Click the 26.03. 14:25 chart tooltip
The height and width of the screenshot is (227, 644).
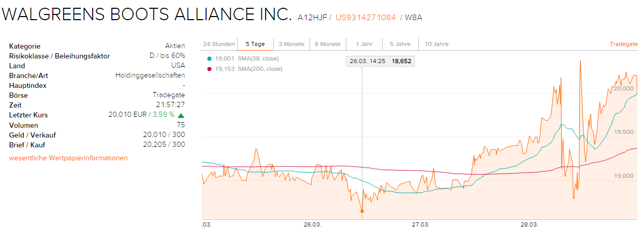pos(380,61)
